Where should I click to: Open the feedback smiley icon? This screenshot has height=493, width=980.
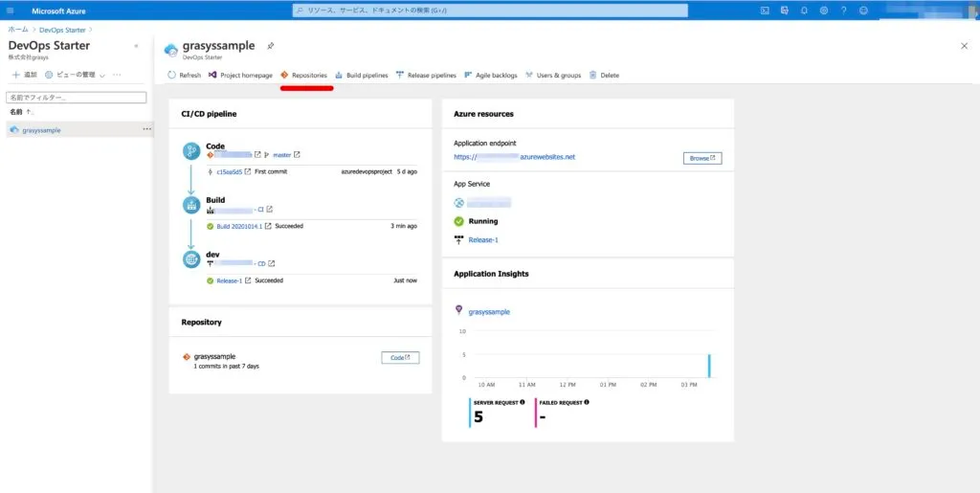864,11
